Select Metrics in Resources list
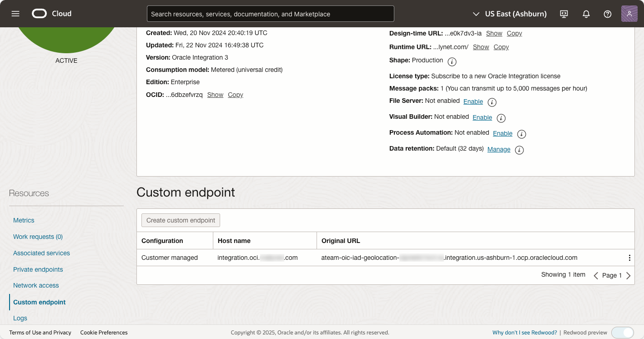 point(24,220)
